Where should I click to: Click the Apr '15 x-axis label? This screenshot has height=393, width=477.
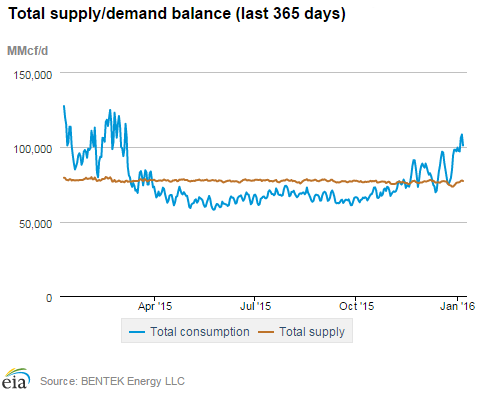click(x=155, y=306)
